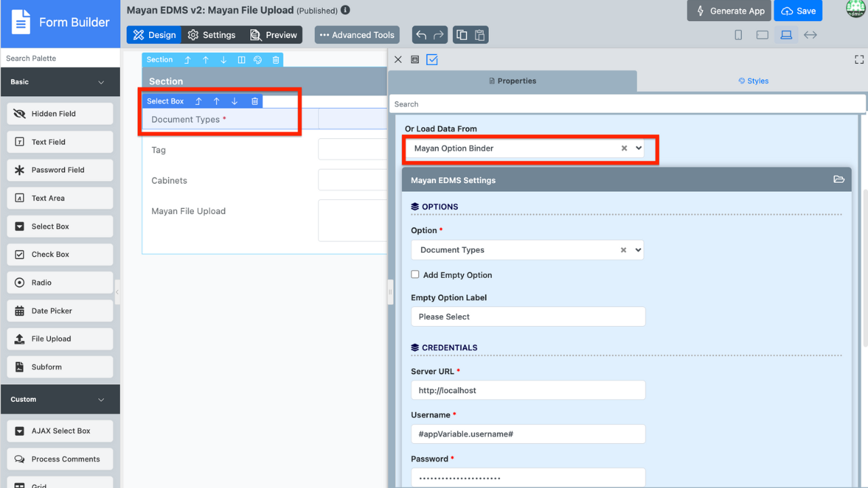Open the Mayan Option Binder dropdown
The width and height of the screenshot is (868, 488).
tap(638, 148)
